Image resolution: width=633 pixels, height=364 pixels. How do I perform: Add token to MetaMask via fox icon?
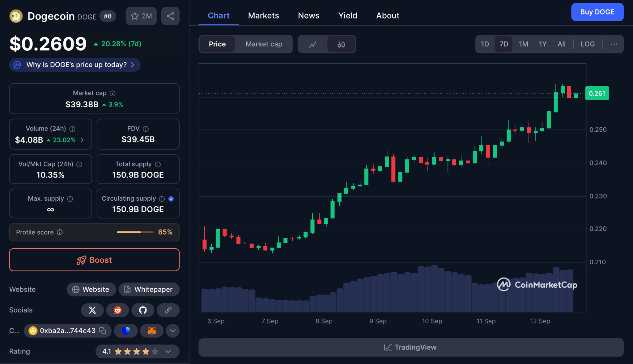(151, 331)
